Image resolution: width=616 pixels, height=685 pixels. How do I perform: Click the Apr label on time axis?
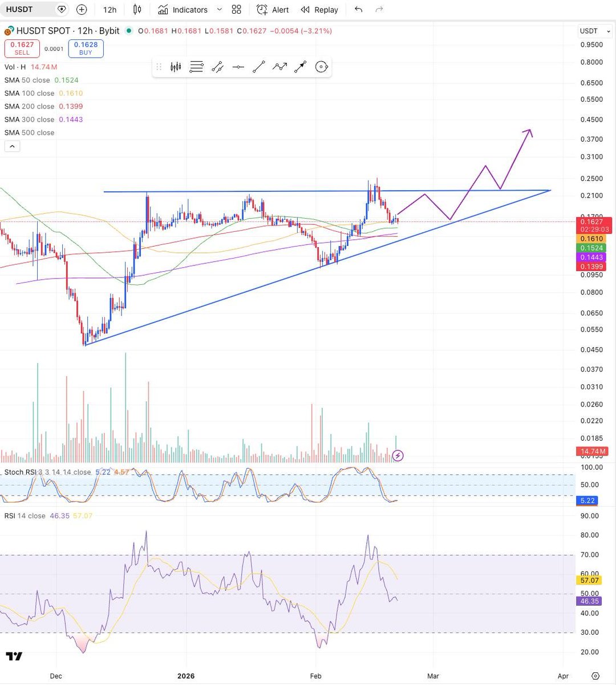pos(563,676)
